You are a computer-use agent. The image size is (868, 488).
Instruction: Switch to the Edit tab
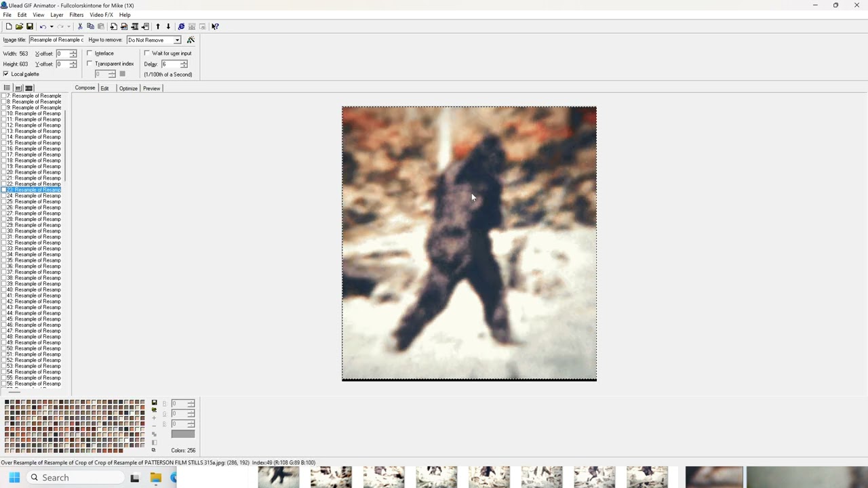coord(104,88)
